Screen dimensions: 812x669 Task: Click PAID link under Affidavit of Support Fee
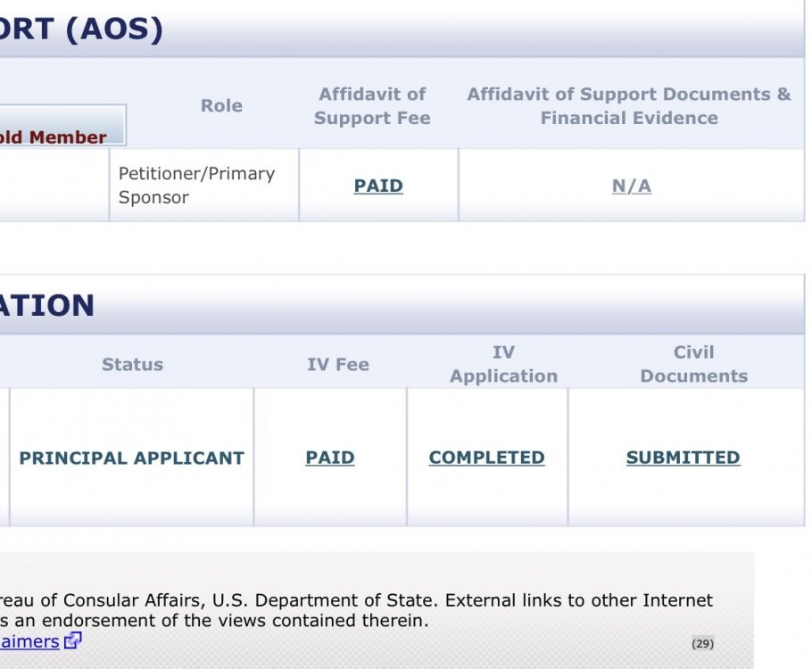(378, 186)
